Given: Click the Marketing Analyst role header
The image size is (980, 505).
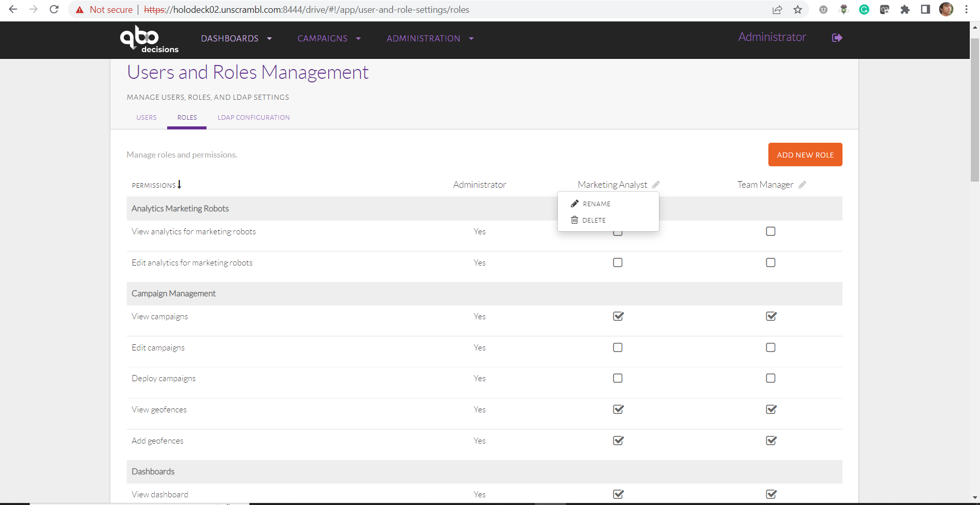Looking at the screenshot, I should point(612,185).
